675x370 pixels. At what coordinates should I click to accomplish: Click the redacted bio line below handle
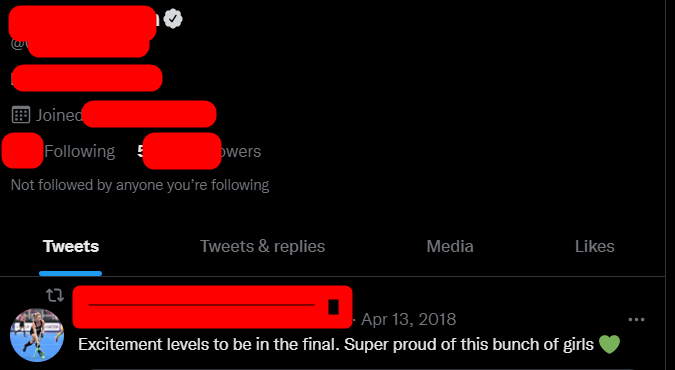(87, 78)
